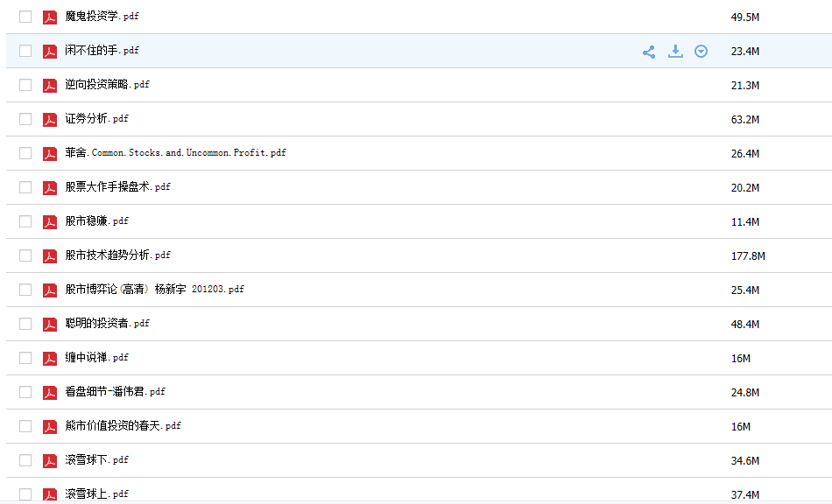Click the PDF icon for 股市稳赚.pdf
The image size is (832, 504).
pyautogui.click(x=50, y=221)
